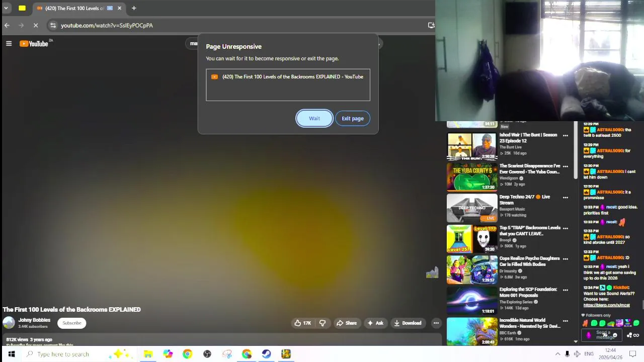Open the blerp.com link in chat
The image size is (644, 362).
click(x=606, y=305)
